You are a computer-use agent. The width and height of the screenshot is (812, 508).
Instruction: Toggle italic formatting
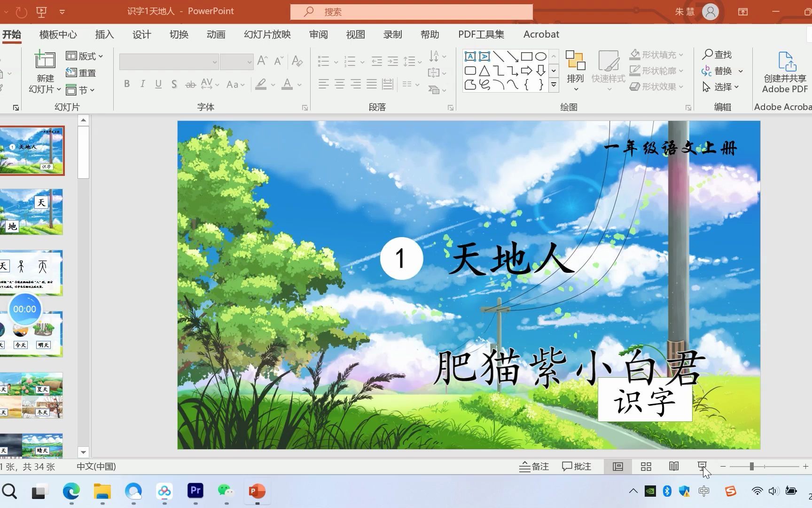point(142,84)
